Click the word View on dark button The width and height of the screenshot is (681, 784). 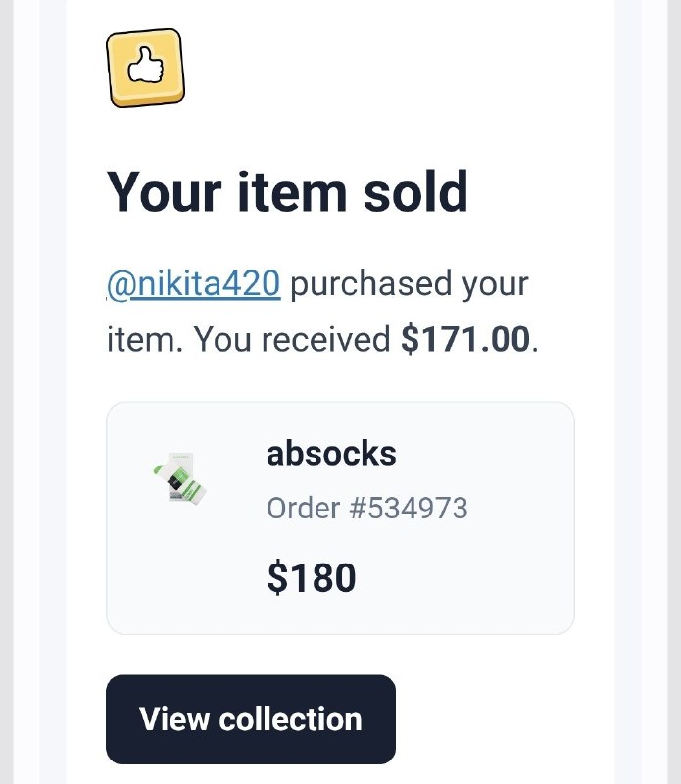pos(174,719)
